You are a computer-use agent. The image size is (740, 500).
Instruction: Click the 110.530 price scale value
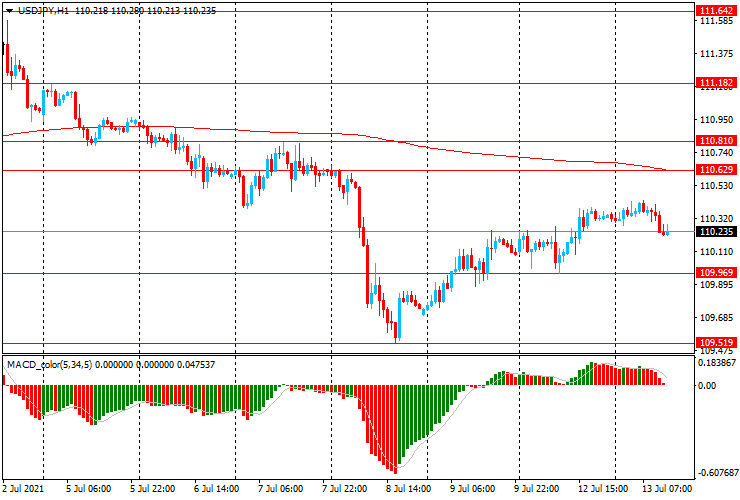(x=716, y=186)
